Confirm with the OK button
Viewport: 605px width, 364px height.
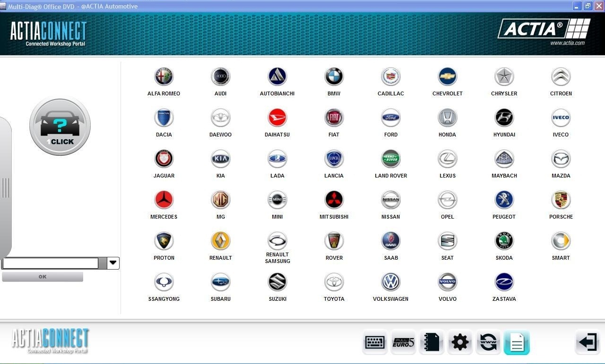[x=43, y=277]
